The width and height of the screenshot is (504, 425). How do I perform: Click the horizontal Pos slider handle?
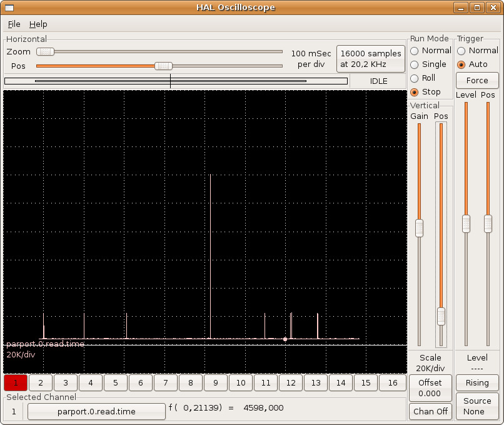click(x=164, y=66)
